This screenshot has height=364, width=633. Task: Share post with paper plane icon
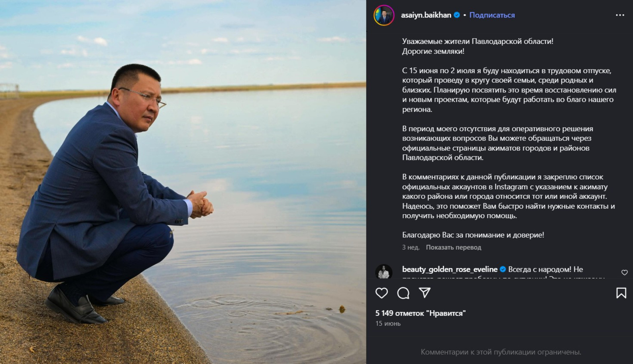pos(424,292)
